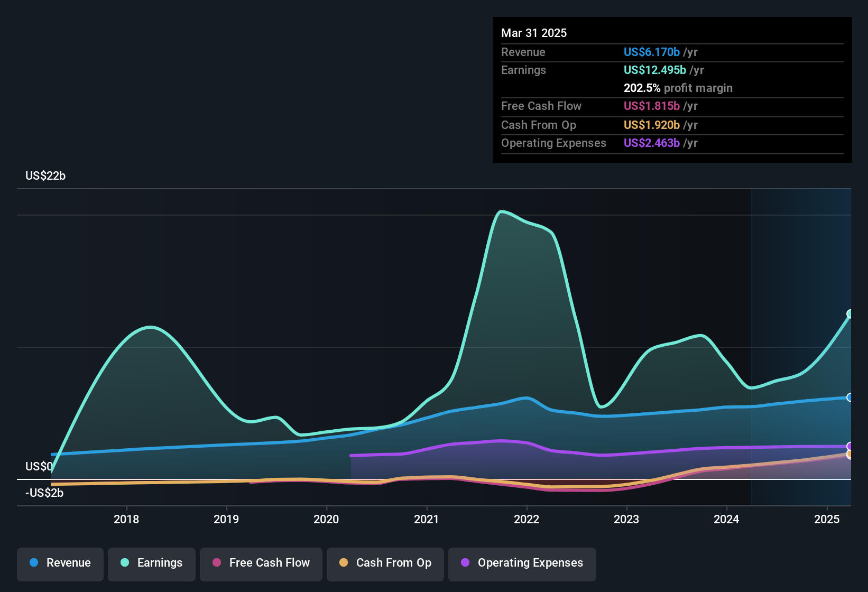This screenshot has height=592, width=868.
Task: Click the US$12.495b Earnings value in tooltip
Action: pyautogui.click(x=654, y=70)
